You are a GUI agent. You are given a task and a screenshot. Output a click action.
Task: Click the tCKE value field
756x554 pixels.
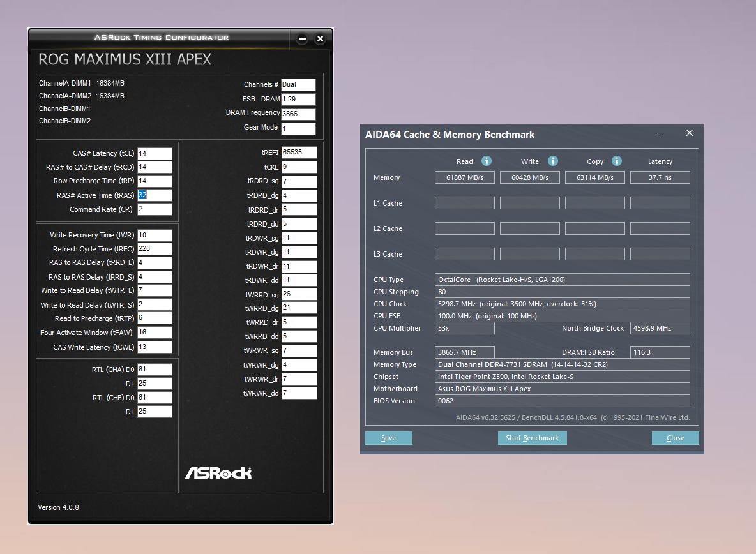click(x=299, y=167)
